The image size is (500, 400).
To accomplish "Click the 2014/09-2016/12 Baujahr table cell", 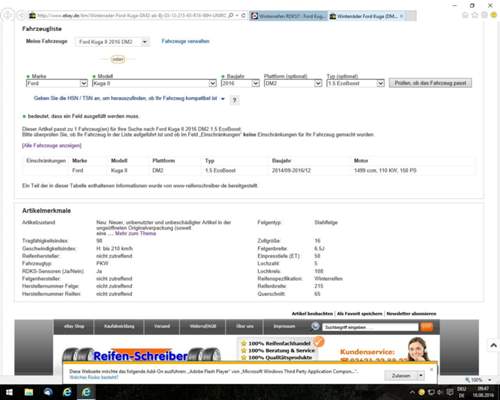I will (x=291, y=170).
